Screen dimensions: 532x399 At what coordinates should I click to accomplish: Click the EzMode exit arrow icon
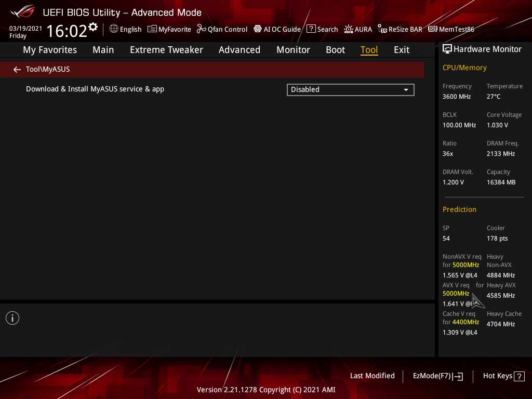(x=458, y=376)
